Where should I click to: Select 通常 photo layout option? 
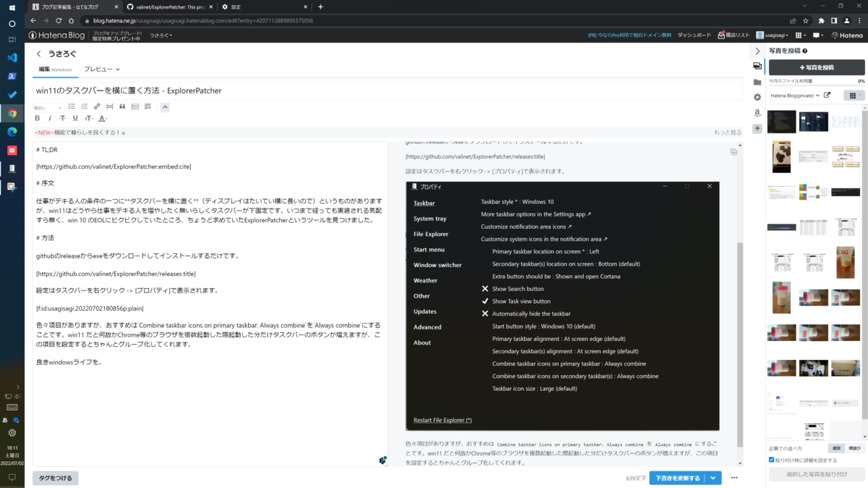(x=837, y=449)
